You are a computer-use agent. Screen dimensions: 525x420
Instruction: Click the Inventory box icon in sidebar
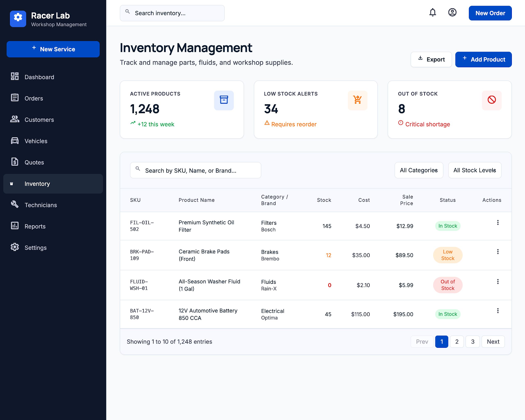point(11,184)
